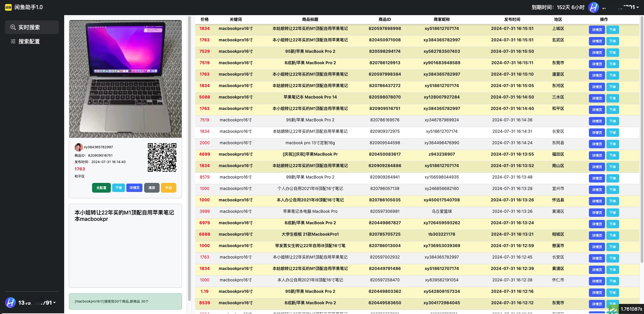This screenshot has height=314, width=644.
Task: Click seller avatar beside xy384365782997 in preview card
Action: click(x=79, y=147)
